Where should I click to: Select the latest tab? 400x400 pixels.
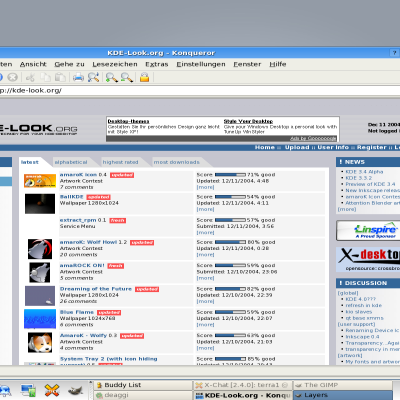pyautogui.click(x=29, y=162)
